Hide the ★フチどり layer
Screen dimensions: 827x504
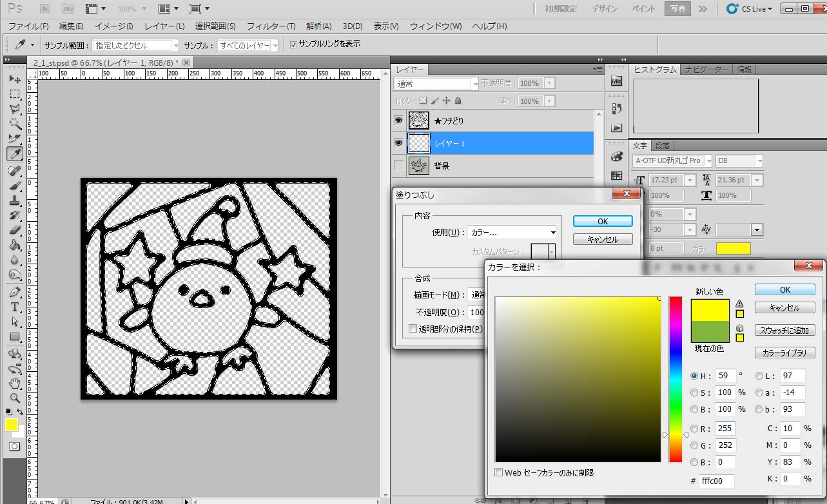coord(398,121)
